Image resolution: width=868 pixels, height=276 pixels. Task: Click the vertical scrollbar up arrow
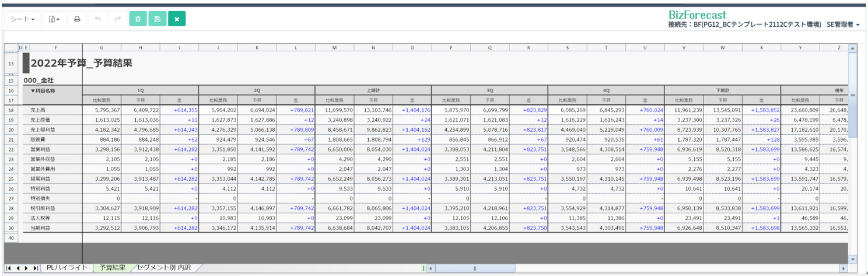(x=853, y=47)
